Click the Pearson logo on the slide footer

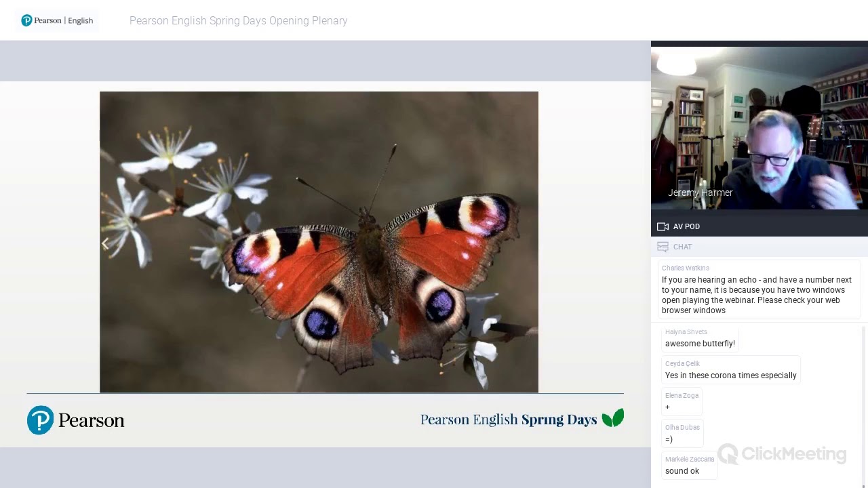[x=76, y=420]
